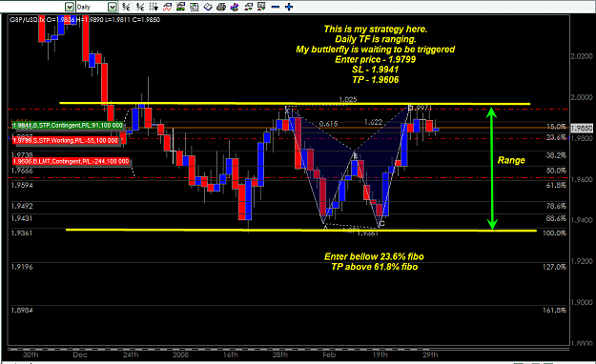Click the '2008' date axis label
Image resolution: width=596 pixels, height=364 pixels.
pyautogui.click(x=180, y=354)
